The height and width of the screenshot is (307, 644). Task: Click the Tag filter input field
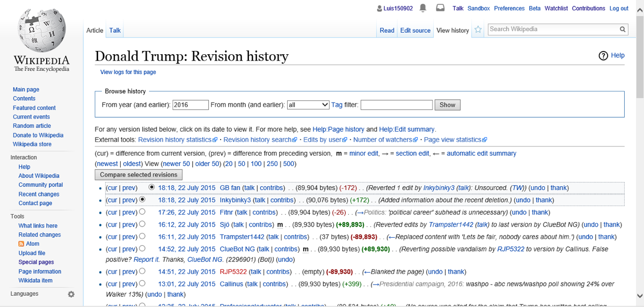coord(397,105)
